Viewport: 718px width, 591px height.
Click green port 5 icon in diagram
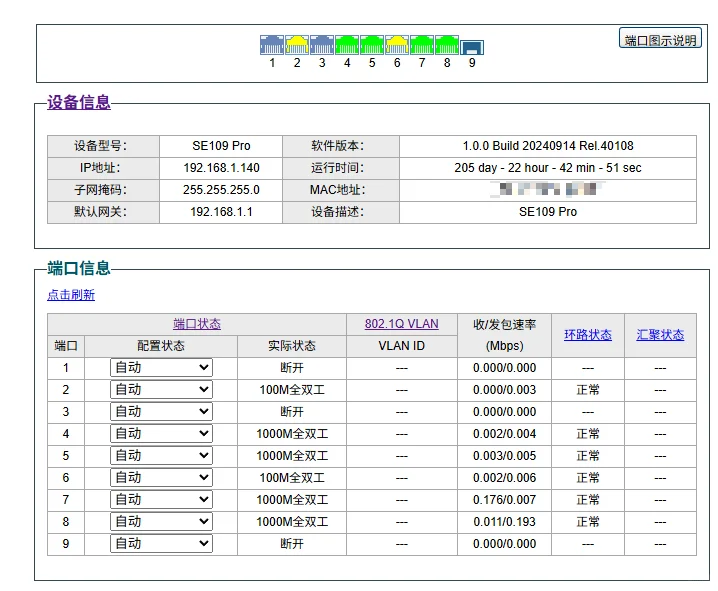point(372,45)
